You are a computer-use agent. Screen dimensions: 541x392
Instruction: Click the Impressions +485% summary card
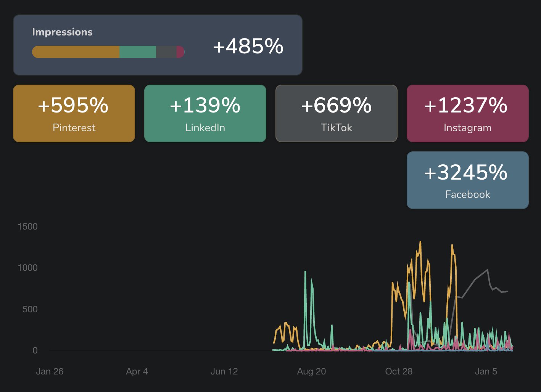[158, 45]
